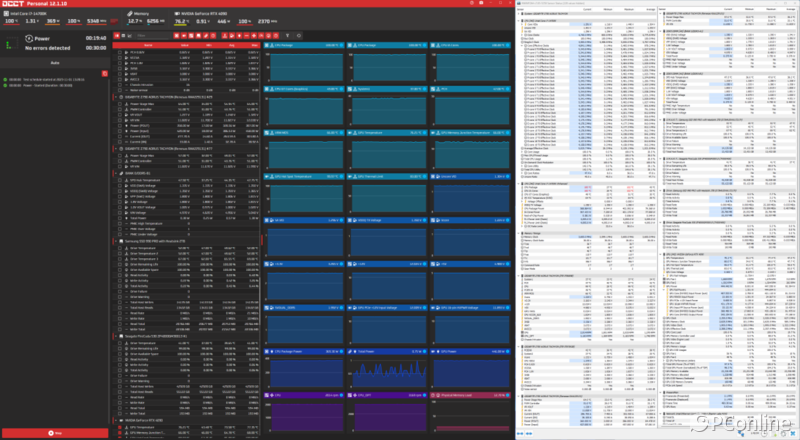Screen dimensions: 800x440
Task: Click the red CPU chip icon after 5348 MHz
Action: [x=114, y=21]
